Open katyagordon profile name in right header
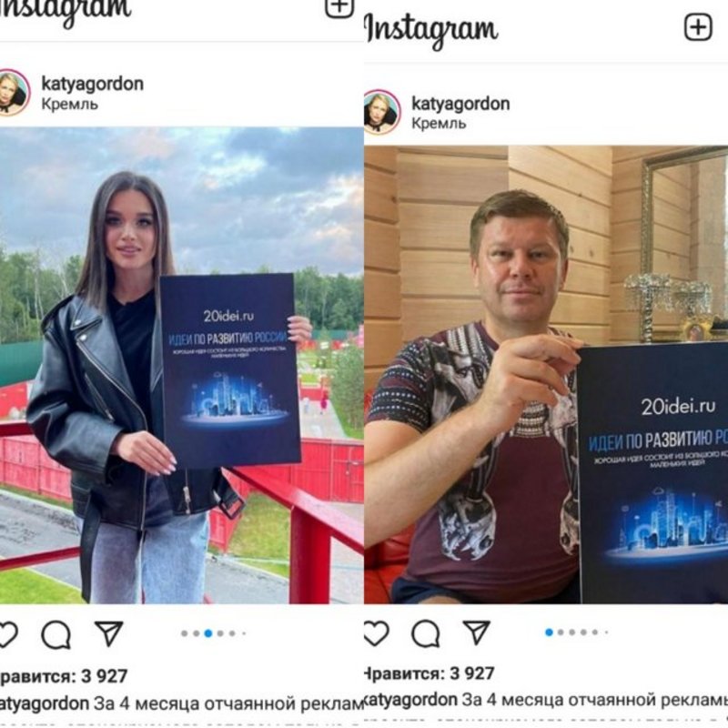Viewport: 728px width, 728px height. 460,103
